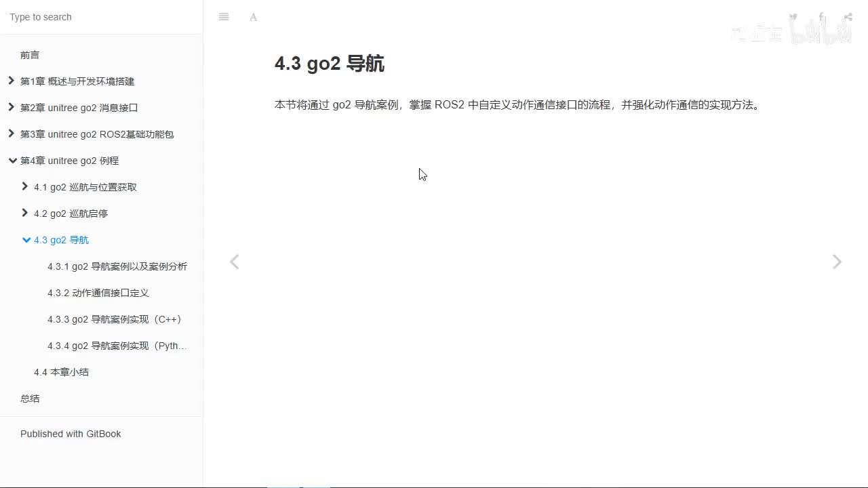This screenshot has height=488, width=868.
Task: Open 4.3.2 动作通信接口定义
Action: [x=98, y=293]
